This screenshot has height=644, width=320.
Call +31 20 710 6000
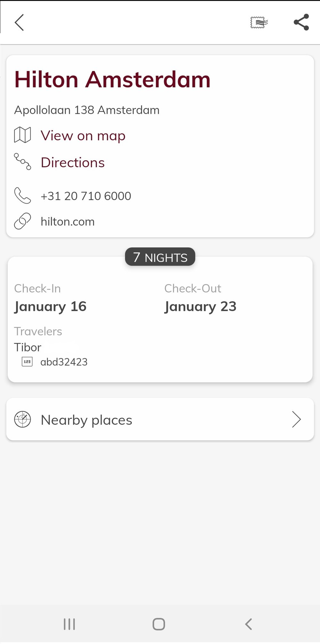(x=86, y=196)
